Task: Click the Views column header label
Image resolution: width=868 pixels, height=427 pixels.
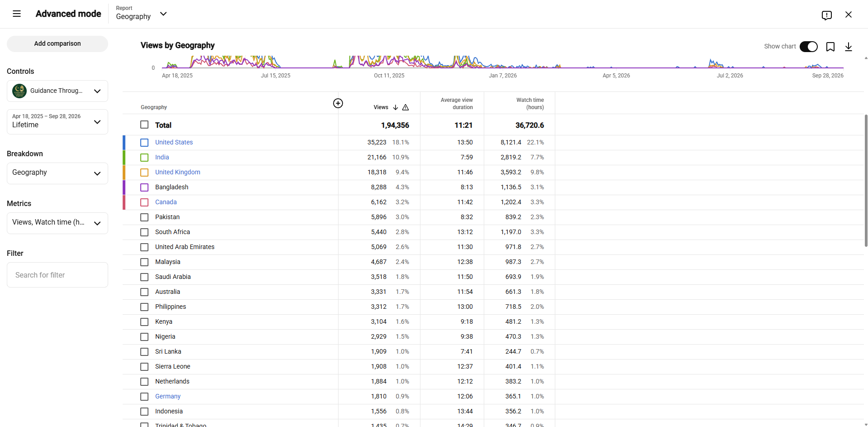Action: pos(381,107)
